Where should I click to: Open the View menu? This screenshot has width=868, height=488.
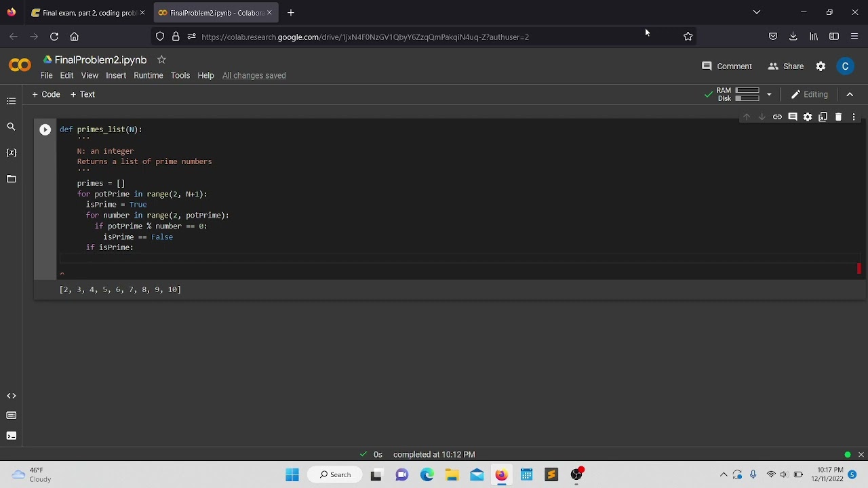click(x=90, y=75)
